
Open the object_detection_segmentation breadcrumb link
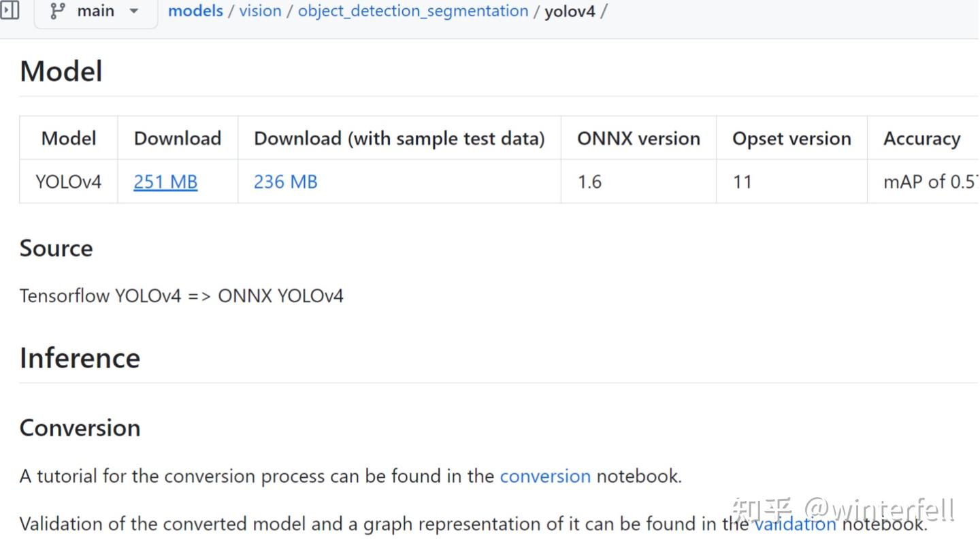click(412, 10)
